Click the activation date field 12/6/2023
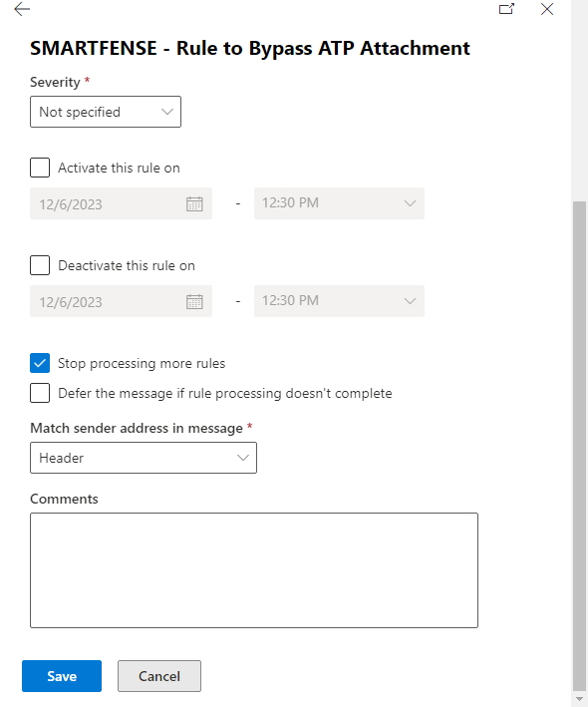The height and width of the screenshot is (707, 588). pos(121,203)
